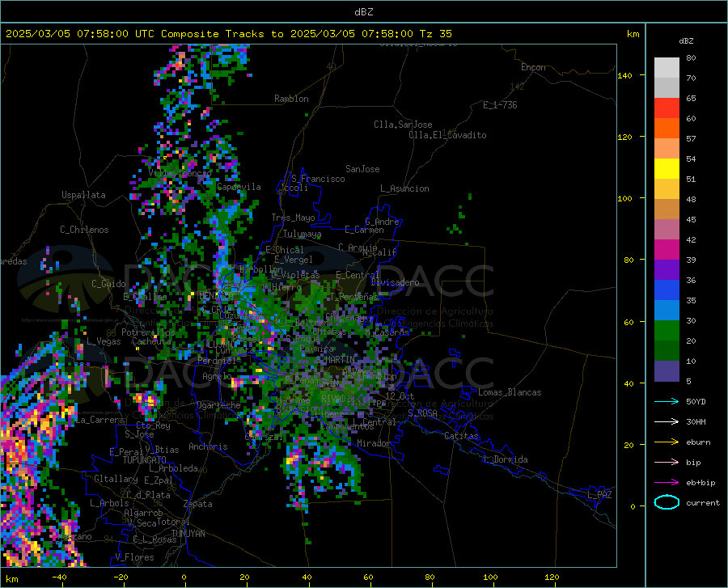This screenshot has height=588, width=728.
Task: Click the '100' x-axis tick label
Action: point(490,577)
